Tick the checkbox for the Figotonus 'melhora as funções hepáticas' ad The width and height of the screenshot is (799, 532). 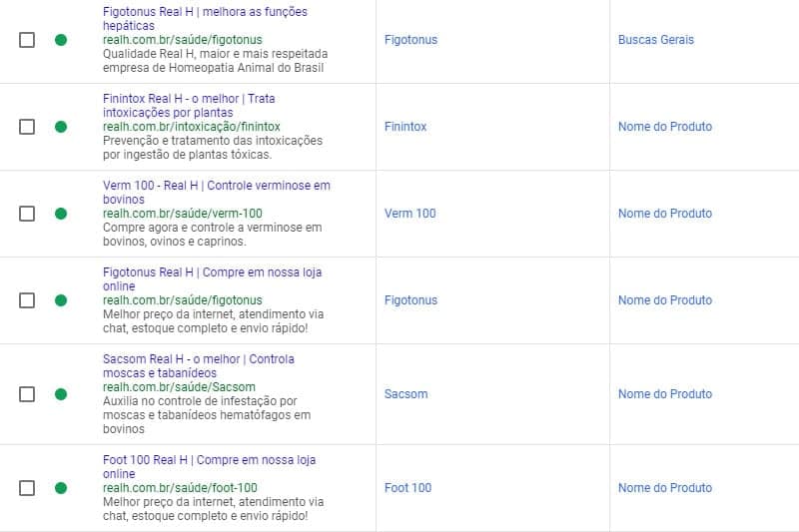27,40
